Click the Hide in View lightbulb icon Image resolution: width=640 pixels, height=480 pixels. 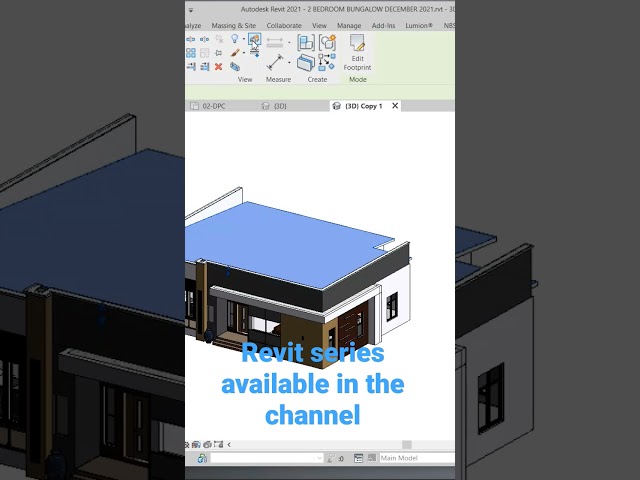[x=235, y=39]
